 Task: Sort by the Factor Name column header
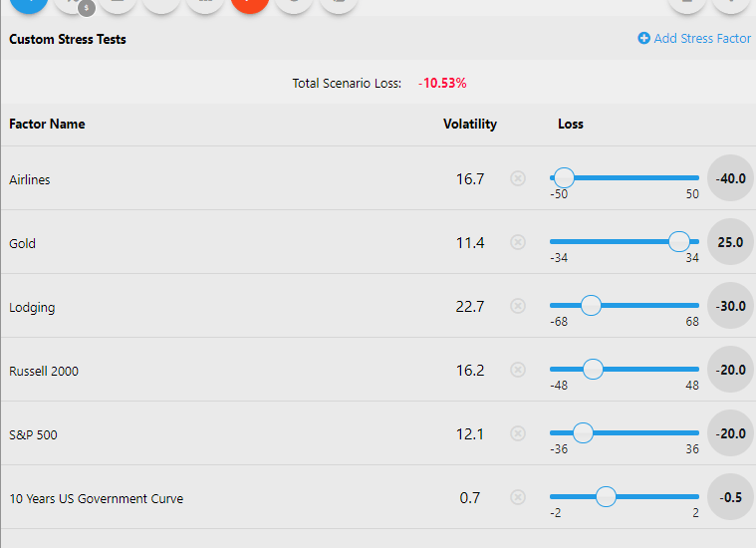point(47,125)
